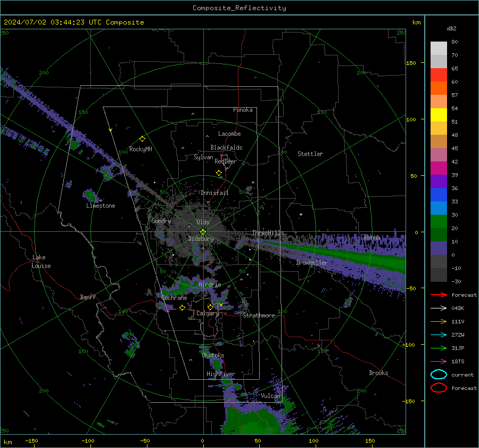This screenshot has height=448, width=479.
Task: Pick the blue swatch between 36 and 33
Action: pos(439,195)
